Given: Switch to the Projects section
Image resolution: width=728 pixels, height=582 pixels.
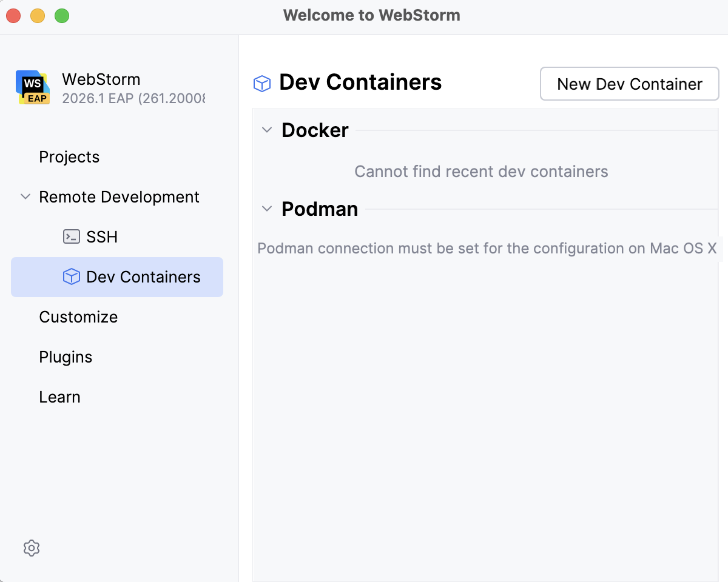Looking at the screenshot, I should coord(69,156).
